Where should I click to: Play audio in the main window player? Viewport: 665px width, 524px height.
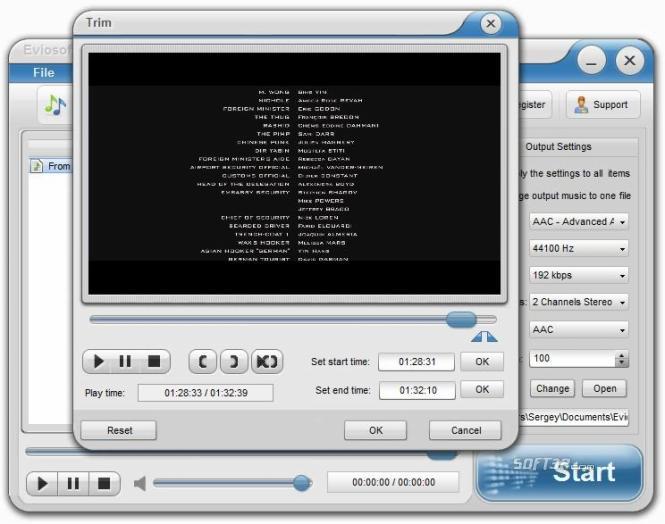coord(42,483)
